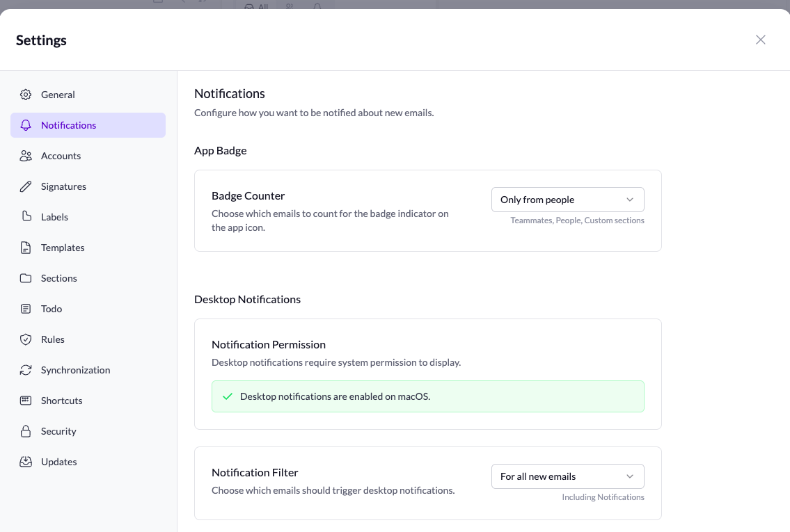This screenshot has width=790, height=532.
Task: Open the Updates settings page
Action: [58, 462]
